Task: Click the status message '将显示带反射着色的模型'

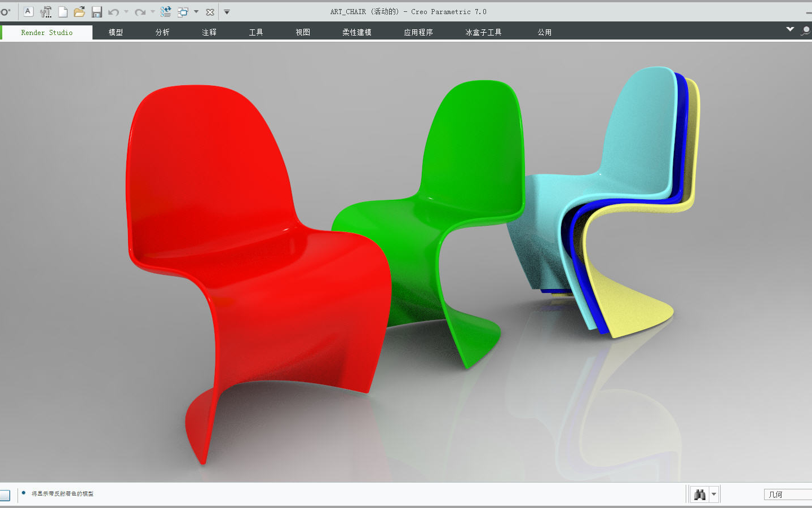Action: coord(63,494)
